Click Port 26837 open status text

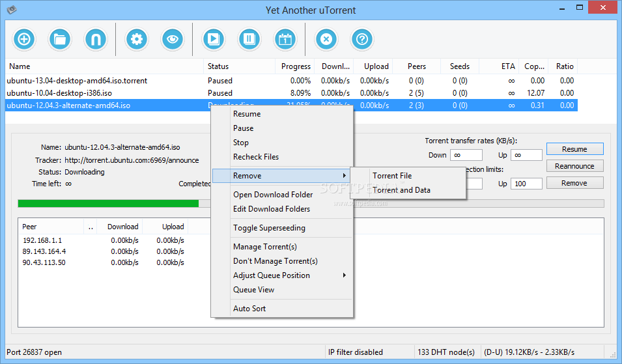tap(34, 352)
